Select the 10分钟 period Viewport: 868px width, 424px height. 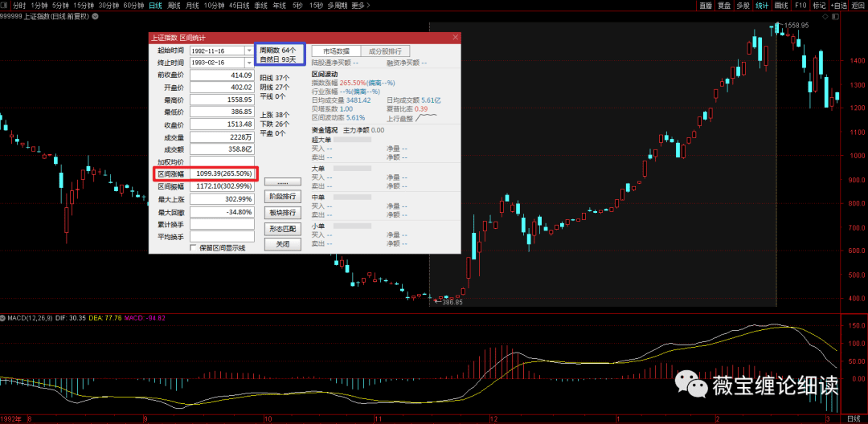click(215, 6)
